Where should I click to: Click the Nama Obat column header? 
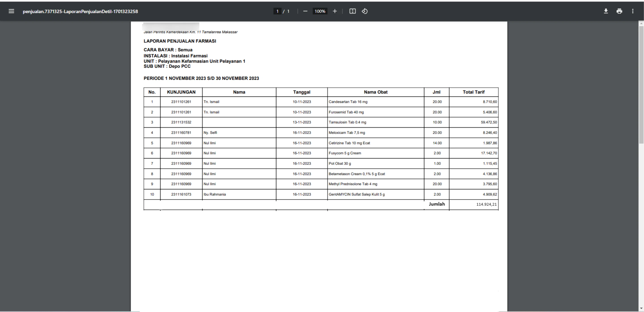pos(376,92)
